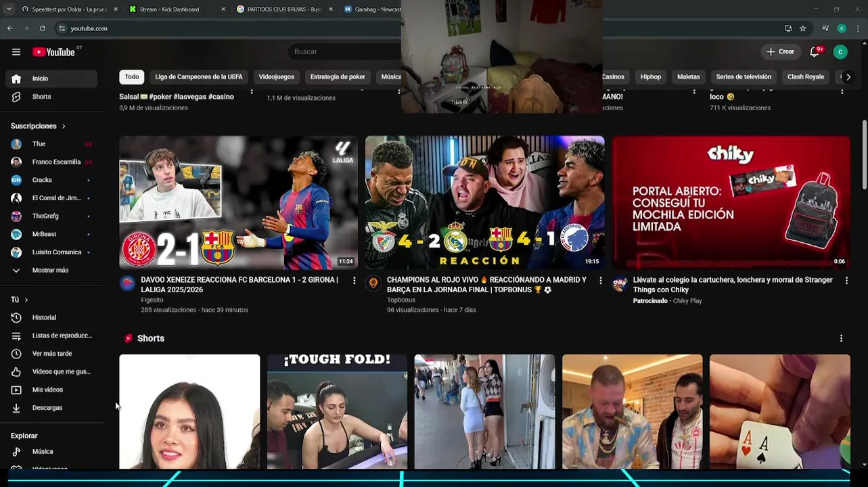The height and width of the screenshot is (487, 868).
Task: Open Champions reacción 4-2 video thumbnail
Action: coord(484,203)
